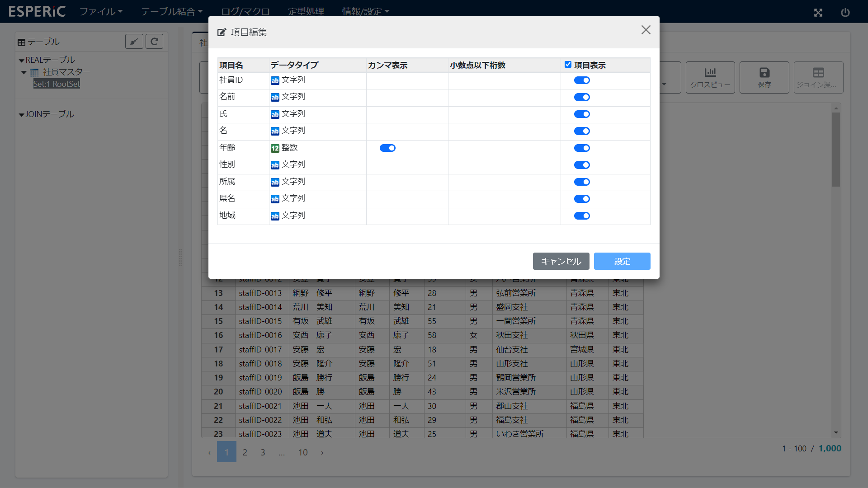Image resolution: width=868 pixels, height=488 pixels.
Task: Open the テーブル結合 menu
Action: click(x=171, y=11)
